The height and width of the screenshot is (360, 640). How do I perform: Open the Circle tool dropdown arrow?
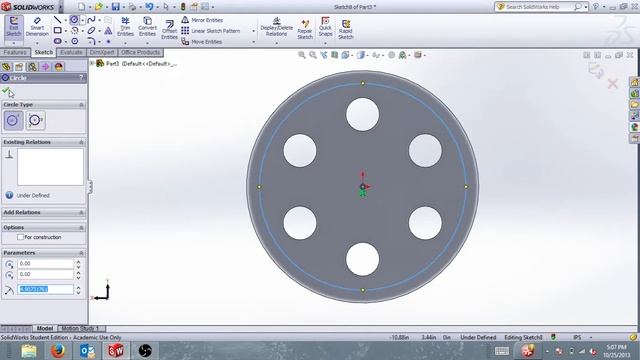tap(82, 20)
